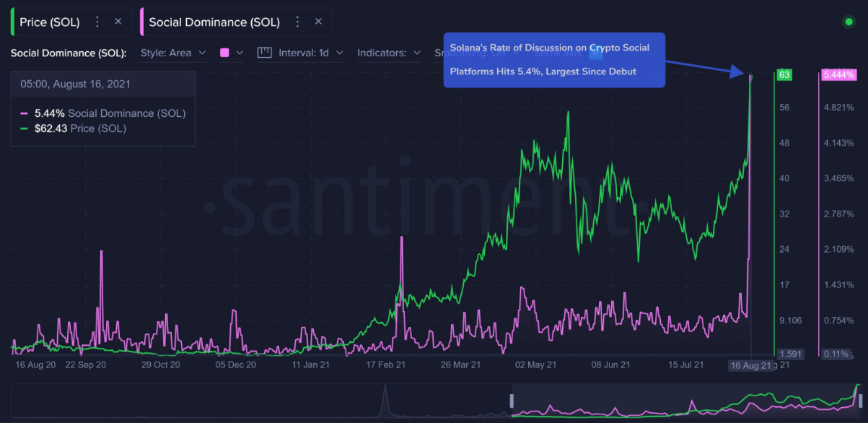
Task: Expand the Style: Area dropdown
Action: (173, 53)
